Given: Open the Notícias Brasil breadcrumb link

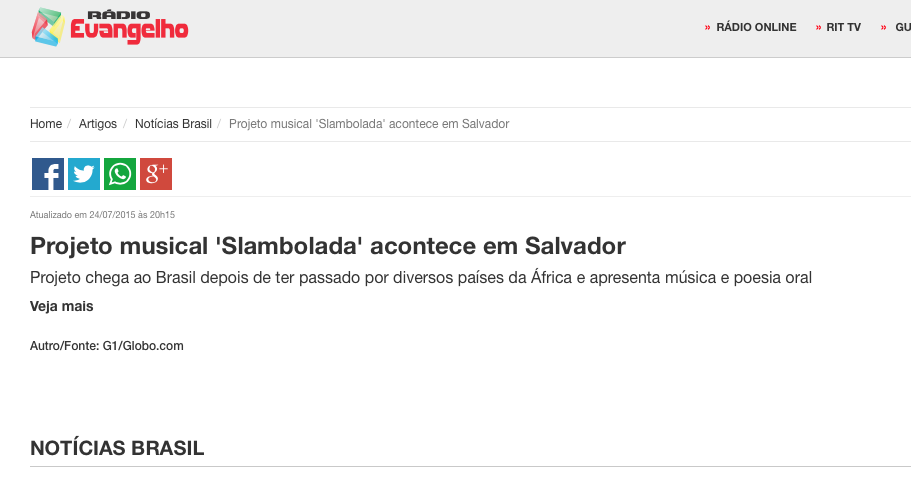Looking at the screenshot, I should click(x=173, y=124).
